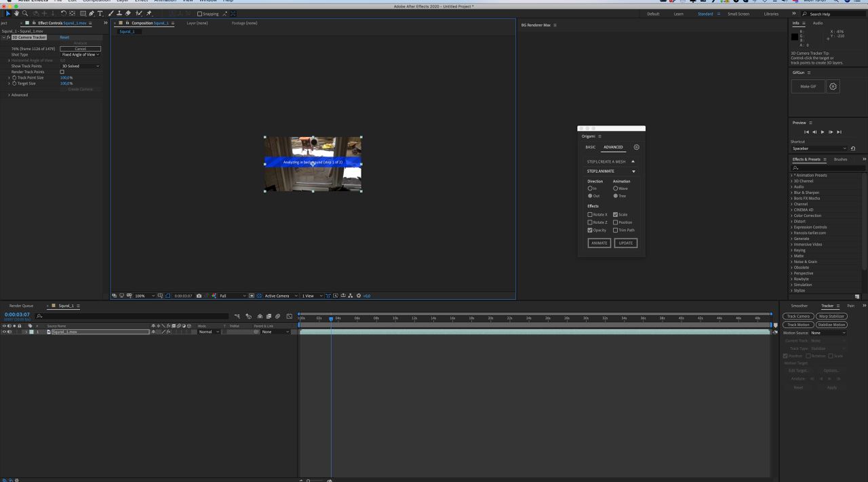The image size is (868, 482).
Task: Open Active Camera view dropdown
Action: tap(281, 296)
